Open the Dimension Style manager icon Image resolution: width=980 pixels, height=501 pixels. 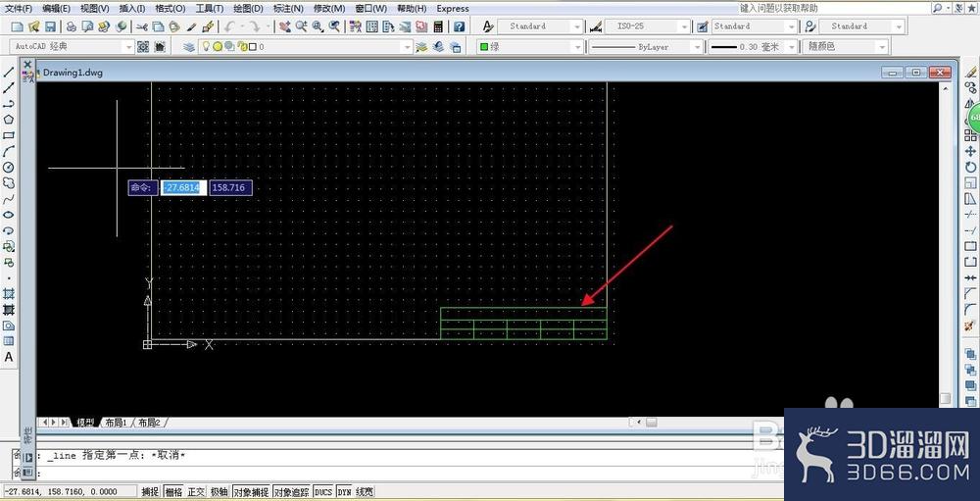click(595, 26)
